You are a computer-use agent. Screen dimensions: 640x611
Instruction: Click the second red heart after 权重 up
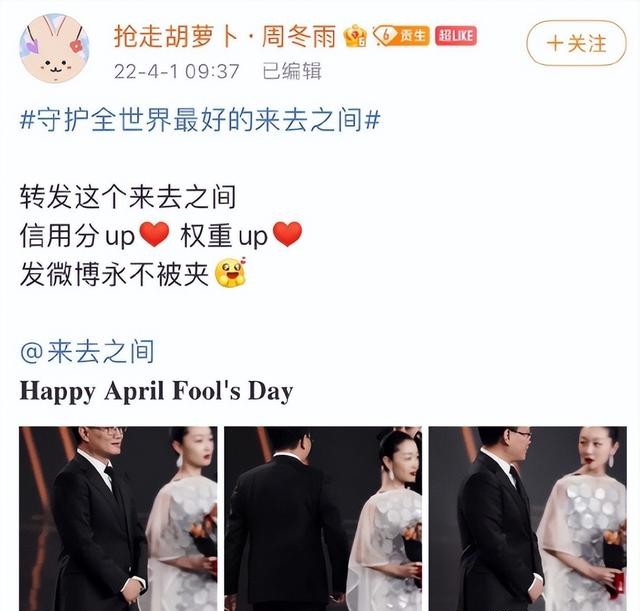pos(287,234)
